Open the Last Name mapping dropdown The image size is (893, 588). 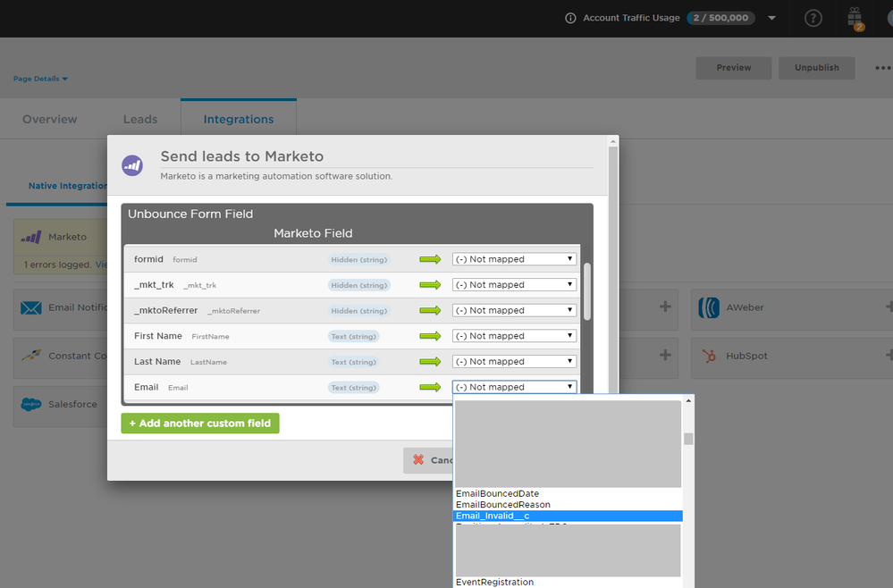(x=514, y=362)
